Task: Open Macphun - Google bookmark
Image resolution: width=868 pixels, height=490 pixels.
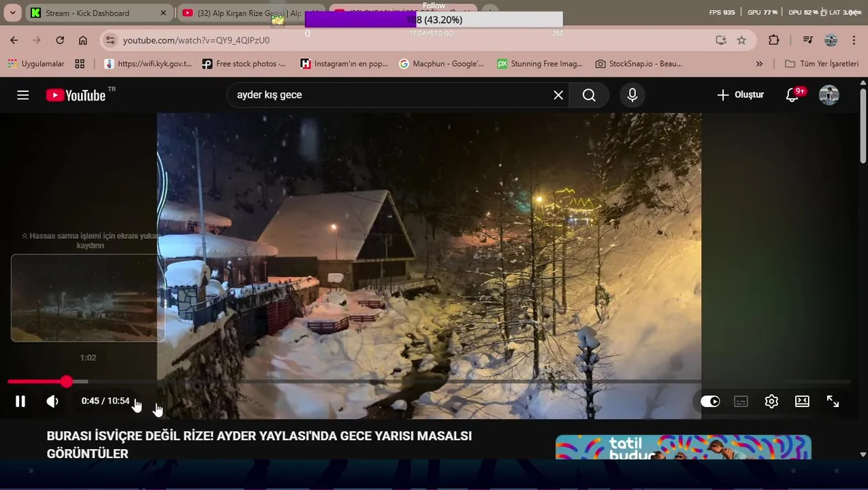Action: (441, 63)
